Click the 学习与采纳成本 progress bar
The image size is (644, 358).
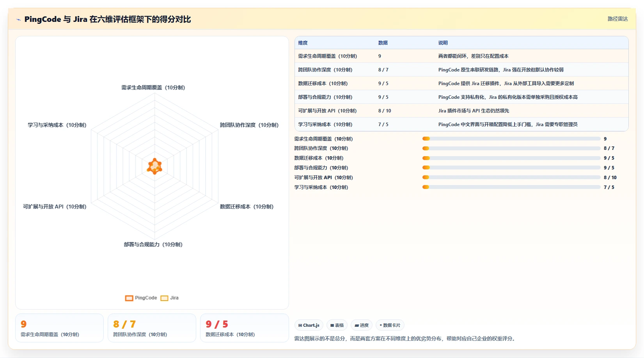coord(511,187)
